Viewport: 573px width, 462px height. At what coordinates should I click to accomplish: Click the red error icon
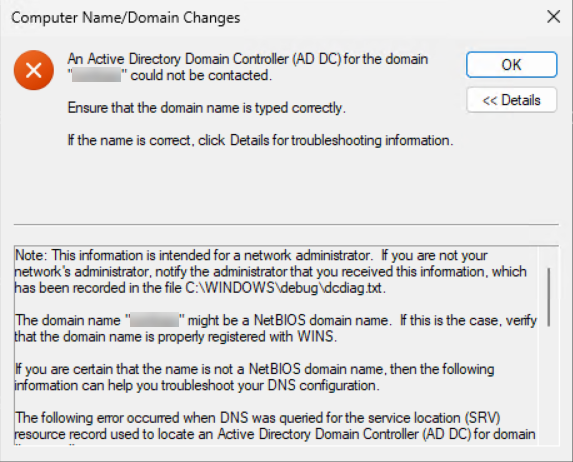click(34, 70)
